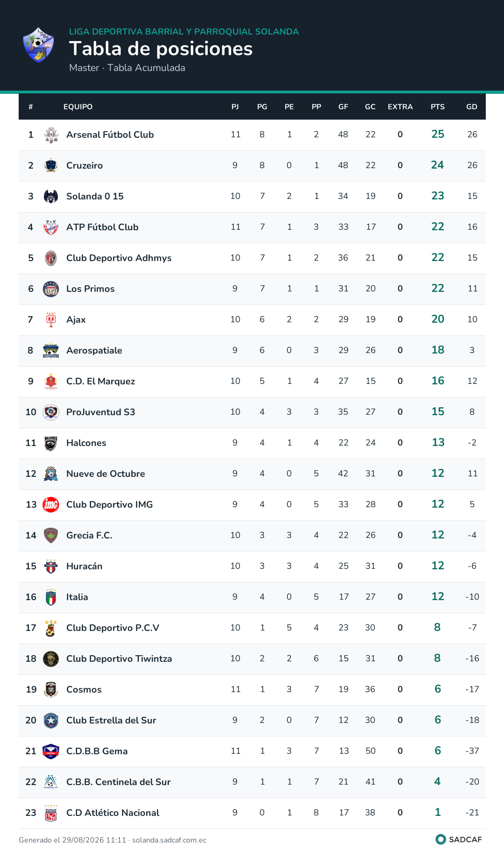
Task: Open the Los Primos team crest
Action: [51, 289]
